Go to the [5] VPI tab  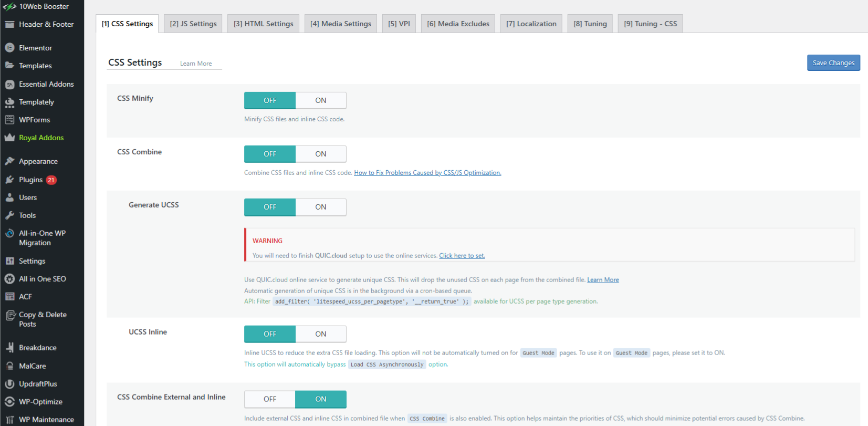pos(399,24)
